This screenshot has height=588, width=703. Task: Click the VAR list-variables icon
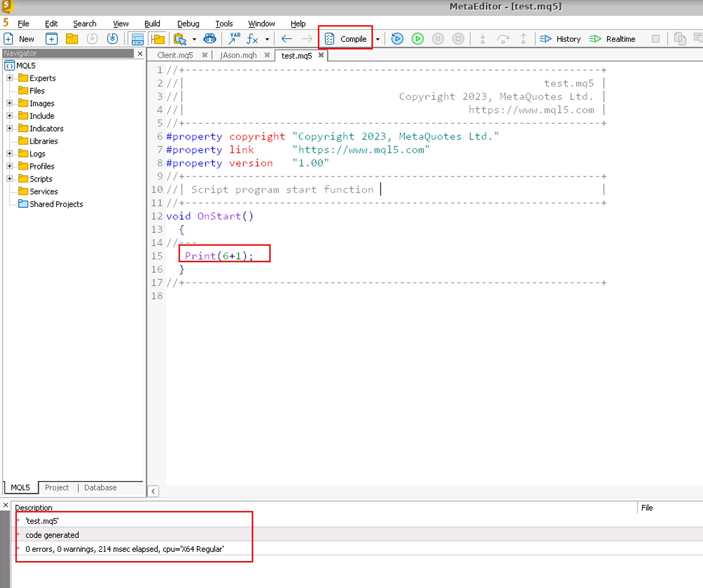click(x=234, y=39)
